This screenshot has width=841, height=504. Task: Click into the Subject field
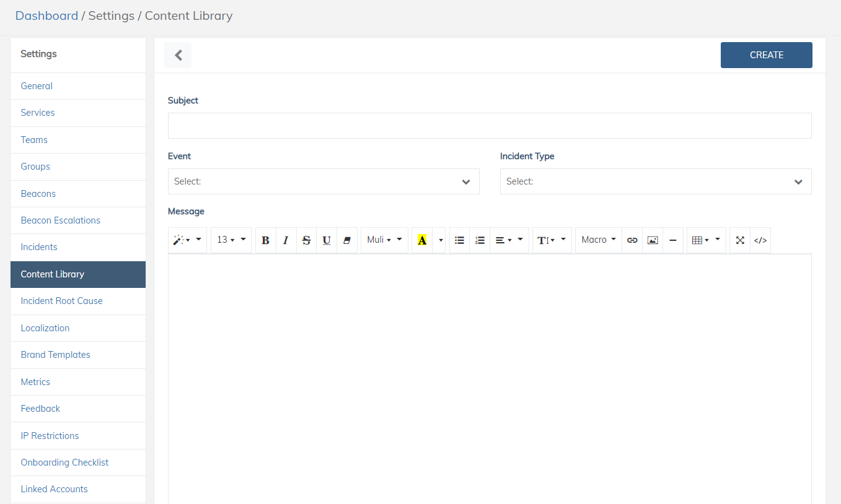(x=490, y=126)
